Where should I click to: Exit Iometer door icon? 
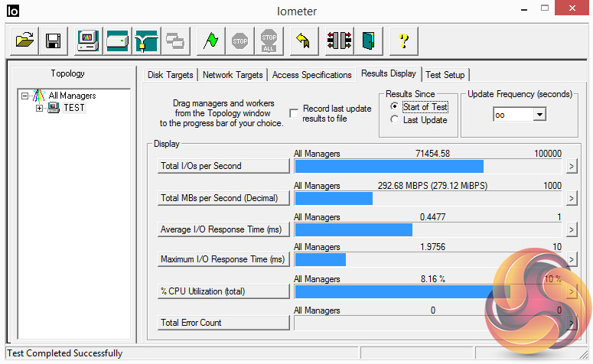click(368, 41)
